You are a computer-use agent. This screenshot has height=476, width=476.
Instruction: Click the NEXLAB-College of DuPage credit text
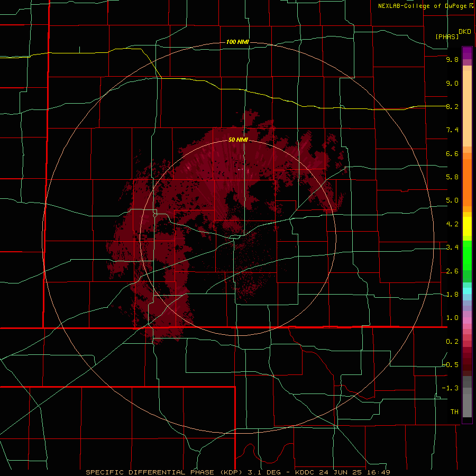tap(423, 6)
